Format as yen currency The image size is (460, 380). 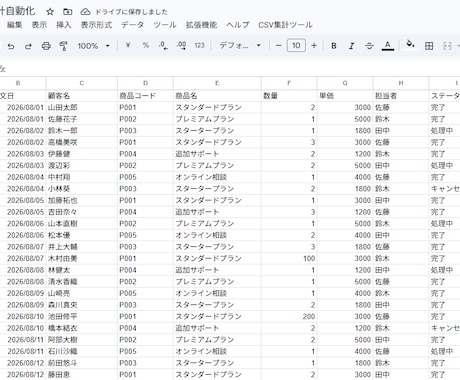(128, 45)
